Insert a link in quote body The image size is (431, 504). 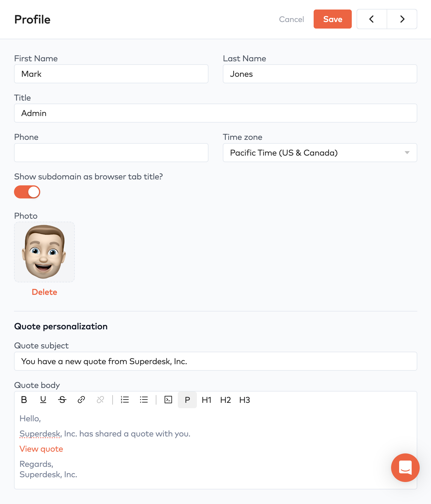pos(81,400)
